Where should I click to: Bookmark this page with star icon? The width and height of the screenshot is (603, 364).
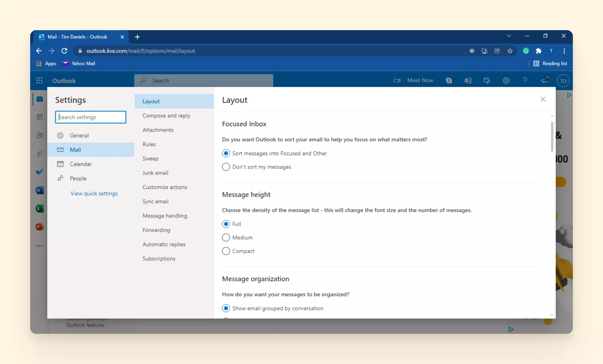510,51
